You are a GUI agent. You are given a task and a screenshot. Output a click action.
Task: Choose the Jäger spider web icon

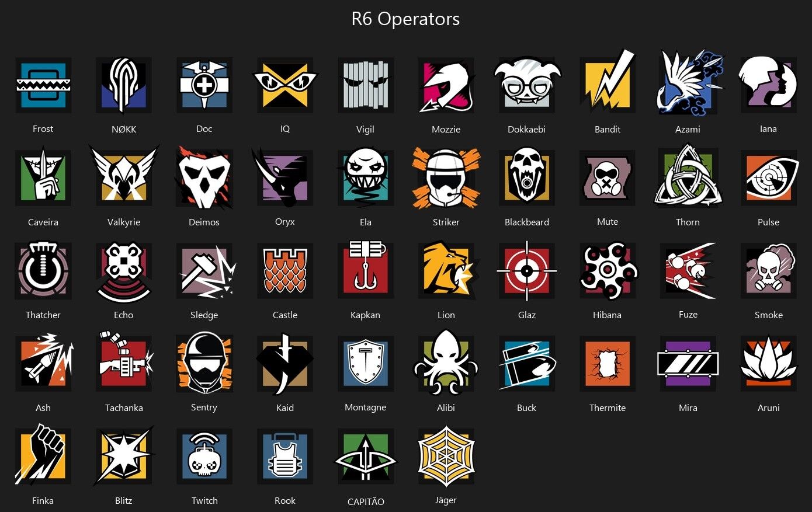[446, 457]
